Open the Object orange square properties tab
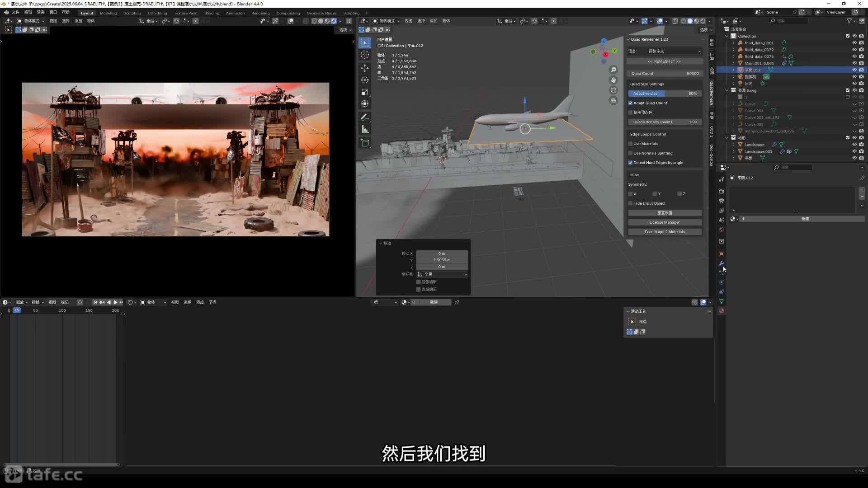Viewport: 868px width, 488px height. [x=722, y=254]
